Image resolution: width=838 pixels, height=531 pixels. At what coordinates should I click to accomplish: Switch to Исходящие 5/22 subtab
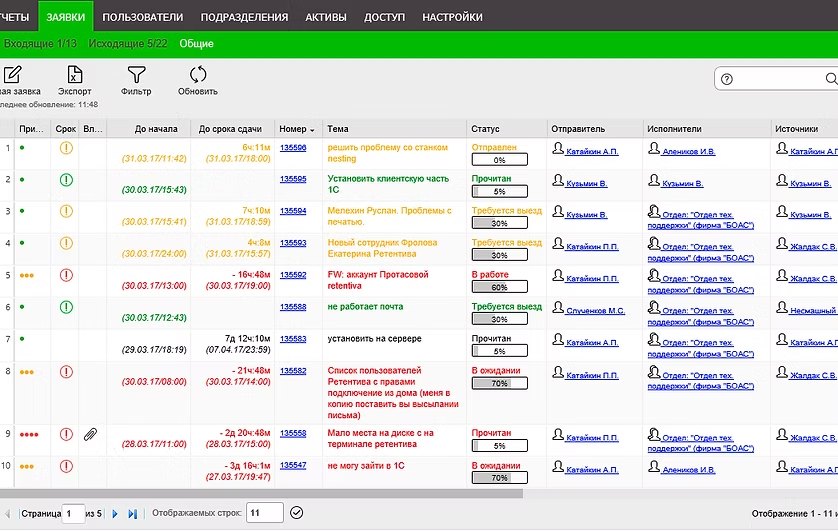coord(128,44)
